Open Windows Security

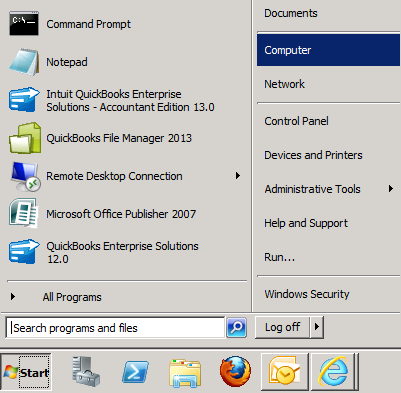(x=307, y=294)
